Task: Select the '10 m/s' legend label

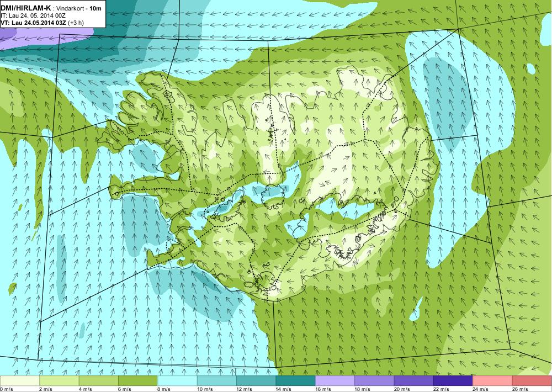Action: click(x=205, y=389)
